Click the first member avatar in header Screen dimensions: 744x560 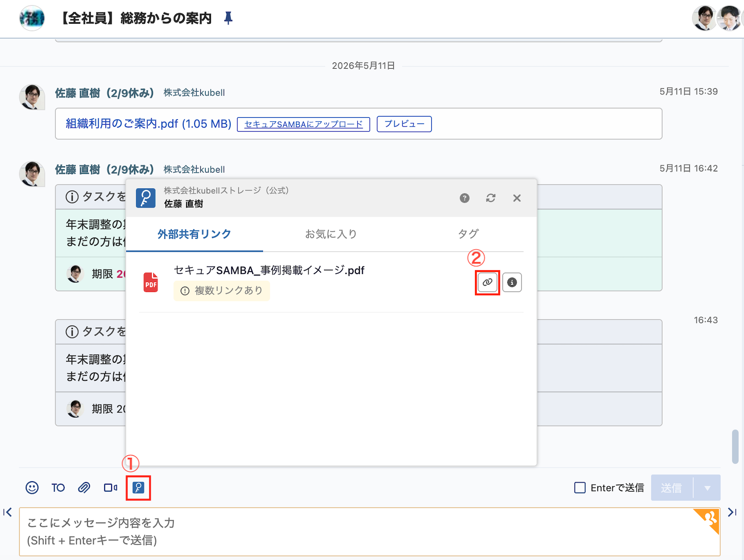point(704,18)
